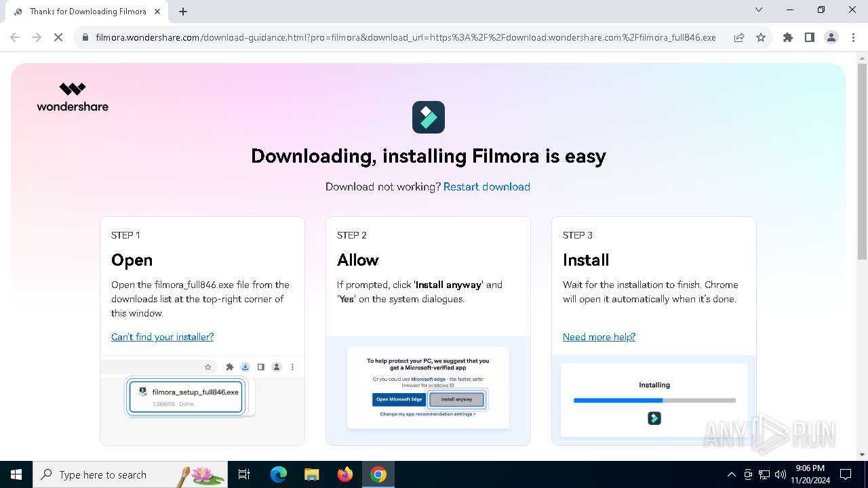
Task: Click the Filmora app logo icon
Action: tap(429, 117)
